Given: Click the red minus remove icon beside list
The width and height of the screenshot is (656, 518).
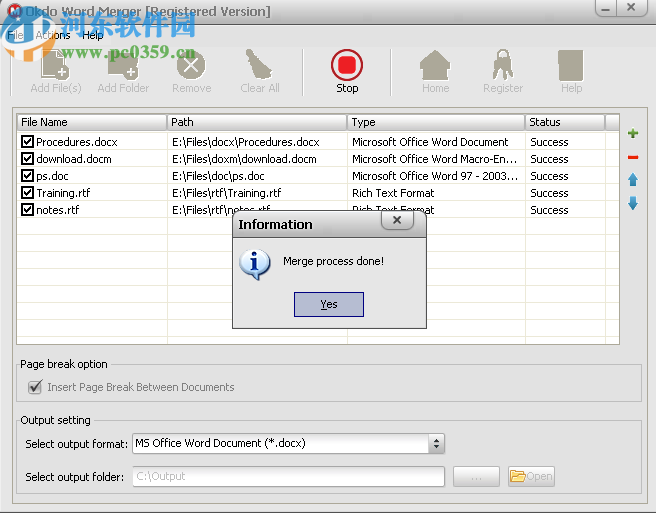Looking at the screenshot, I should tap(633, 157).
